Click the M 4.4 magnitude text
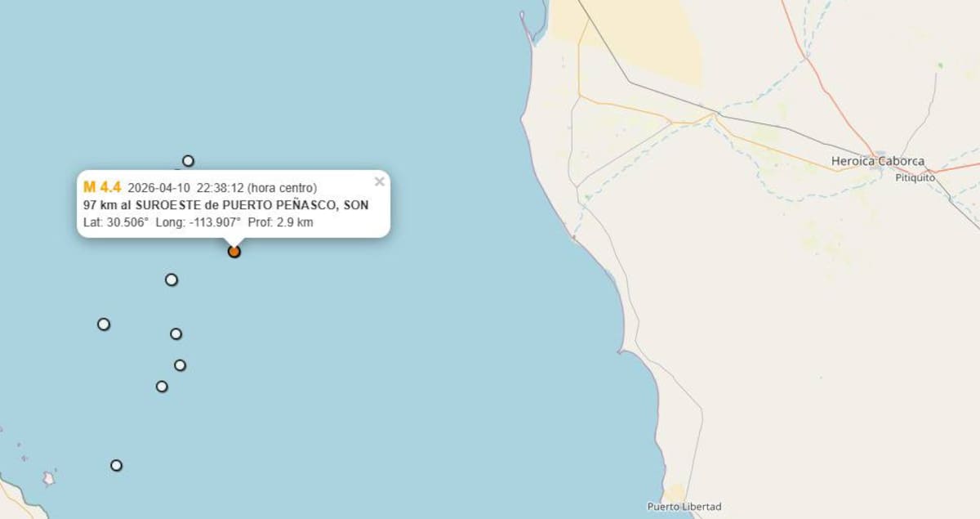 point(102,187)
